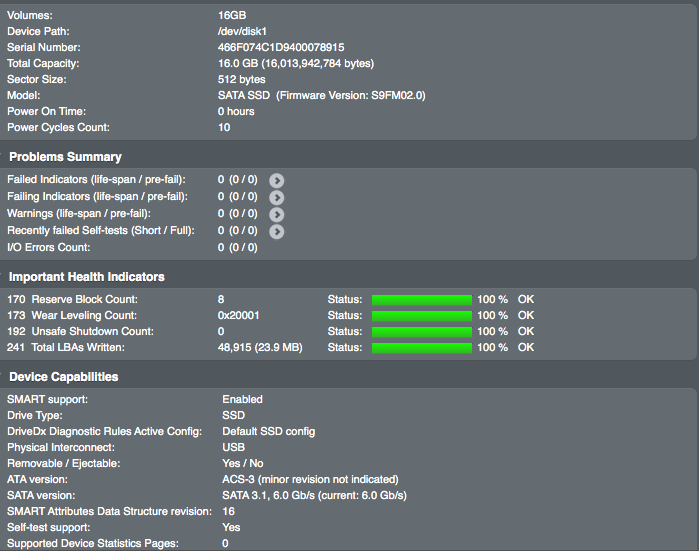Select the Important Health Indicators heading
This screenshot has height=551, width=699.
pyautogui.click(x=87, y=277)
